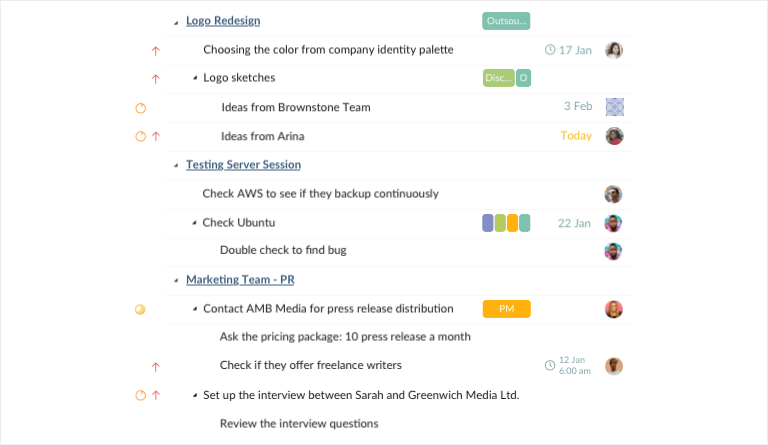Click the high priority arrow beside Choosing the color task
The width and height of the screenshot is (768, 445).
click(156, 51)
